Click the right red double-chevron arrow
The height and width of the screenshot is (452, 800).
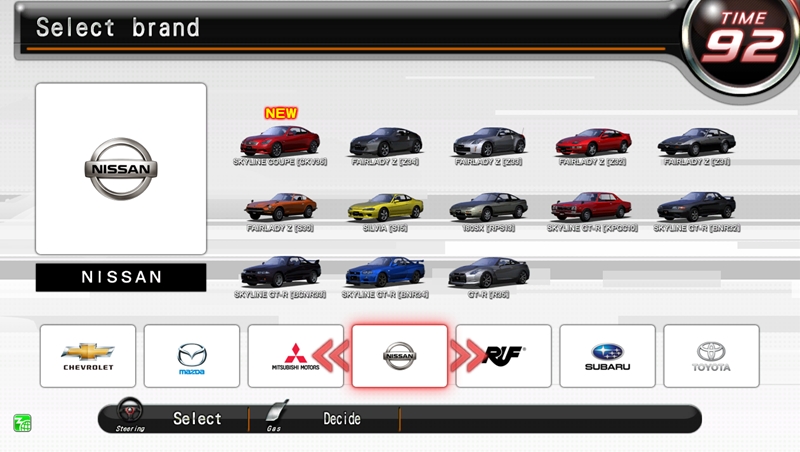click(x=468, y=356)
